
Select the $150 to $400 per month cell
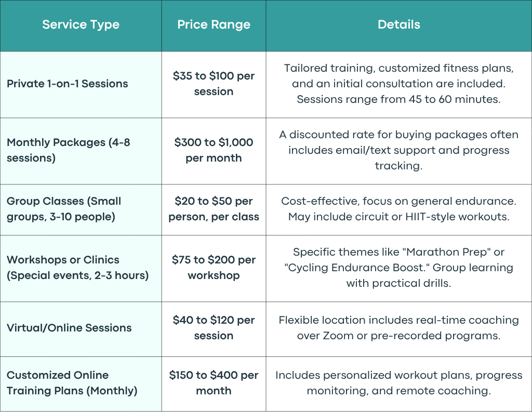[x=214, y=384]
